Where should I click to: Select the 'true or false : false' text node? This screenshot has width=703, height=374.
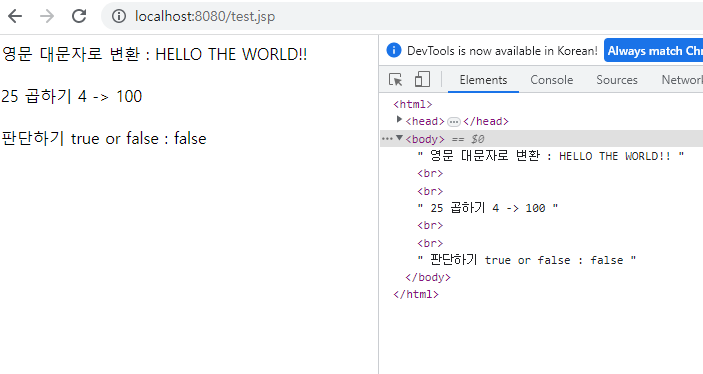tap(526, 260)
